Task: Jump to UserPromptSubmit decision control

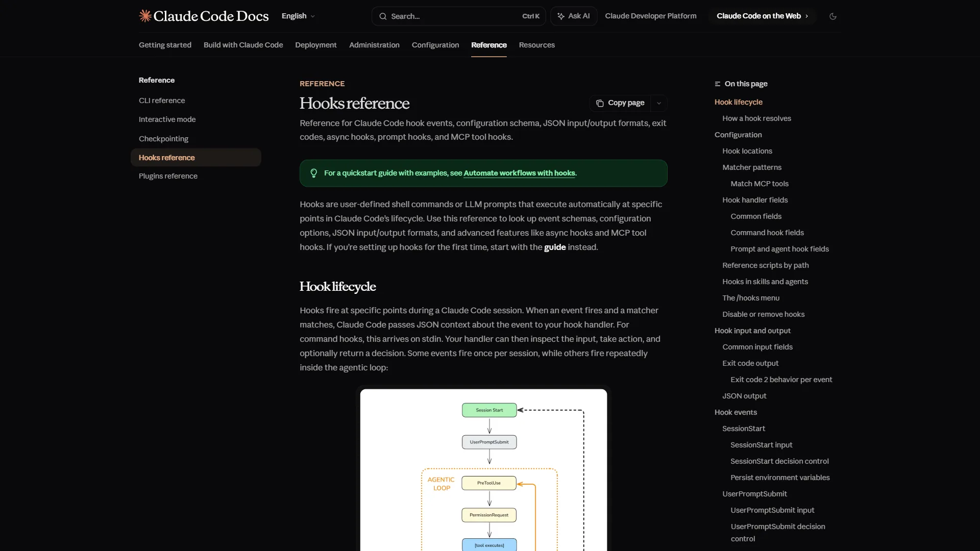Action: 778,533
